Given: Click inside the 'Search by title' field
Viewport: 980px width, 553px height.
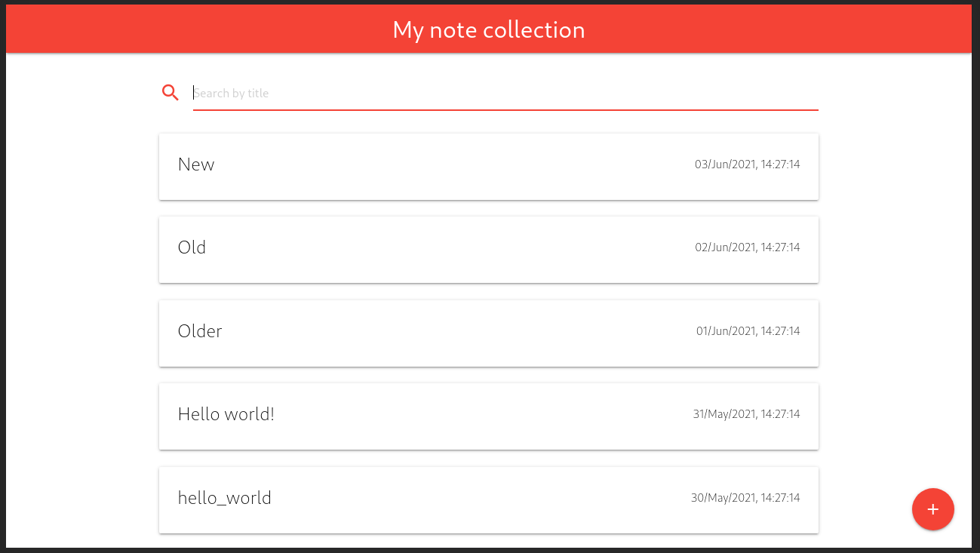Looking at the screenshot, I should pos(453,93).
